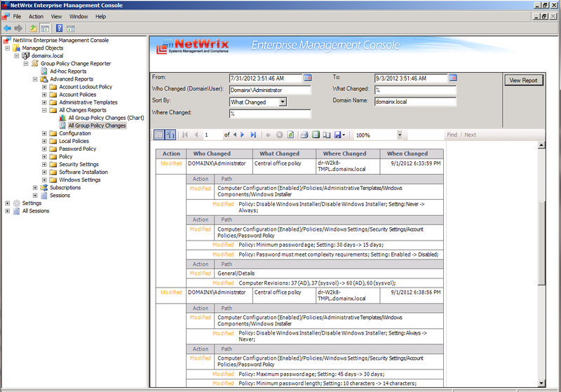Collapse the Group Policy Change Reporter node
Viewport: 561px width, 392px height.
[x=26, y=64]
